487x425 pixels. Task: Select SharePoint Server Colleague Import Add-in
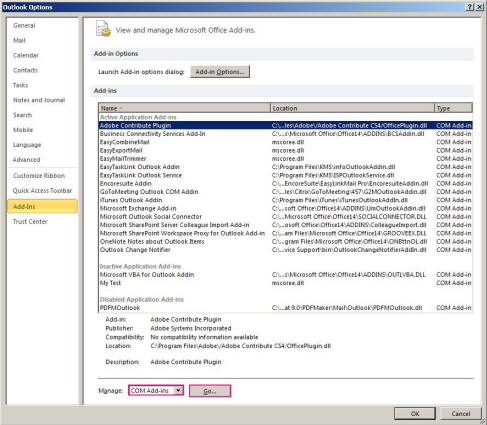pyautogui.click(x=285, y=225)
